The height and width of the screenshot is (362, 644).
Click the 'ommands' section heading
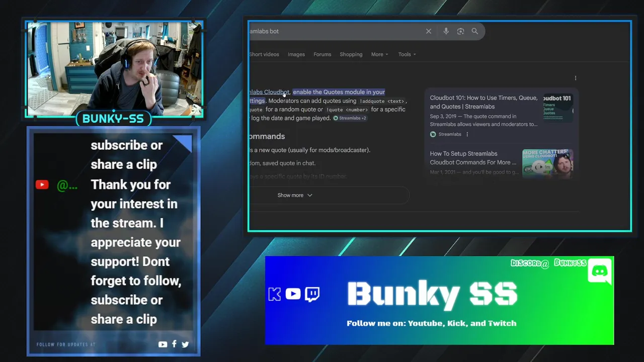tap(267, 136)
